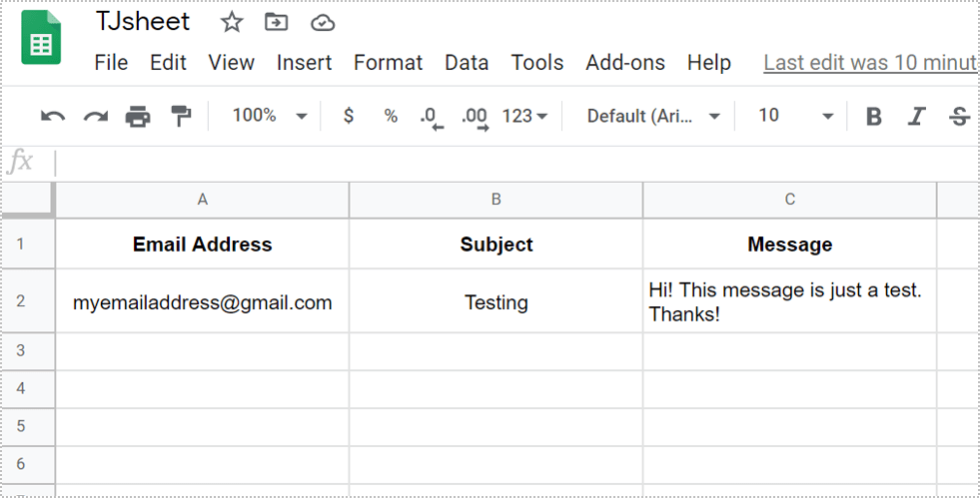Screen dimensions: 980x498
Task: Open the Add-ons menu
Action: coord(625,63)
